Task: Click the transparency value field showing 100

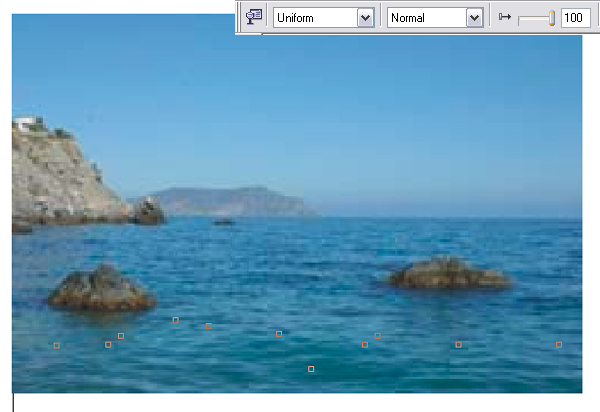Action: [x=576, y=18]
